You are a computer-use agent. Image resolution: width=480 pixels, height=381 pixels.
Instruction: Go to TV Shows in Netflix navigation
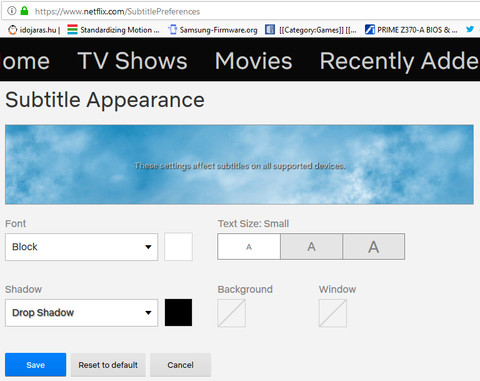pyautogui.click(x=132, y=61)
